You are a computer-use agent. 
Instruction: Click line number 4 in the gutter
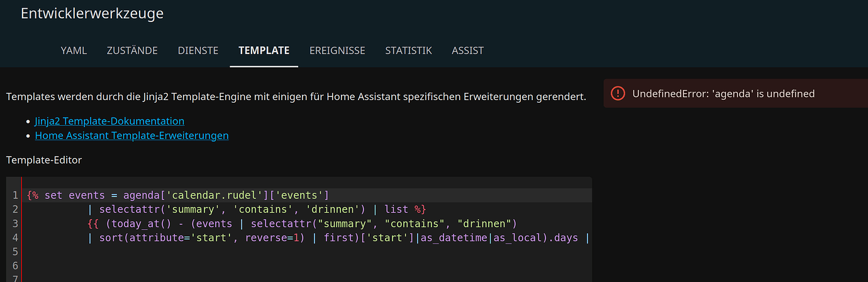pyautogui.click(x=15, y=238)
